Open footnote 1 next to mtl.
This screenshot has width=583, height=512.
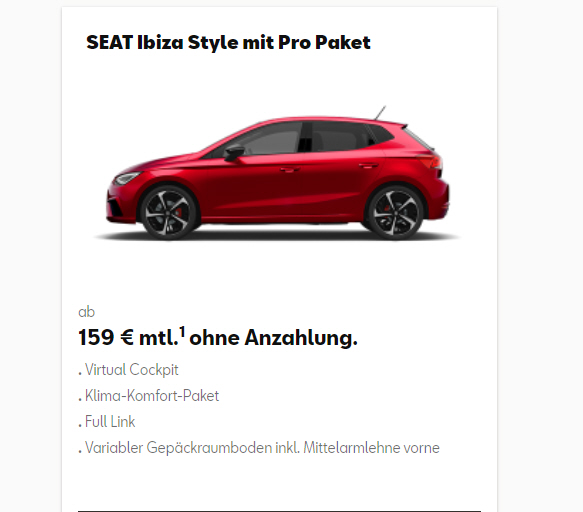pos(182,331)
